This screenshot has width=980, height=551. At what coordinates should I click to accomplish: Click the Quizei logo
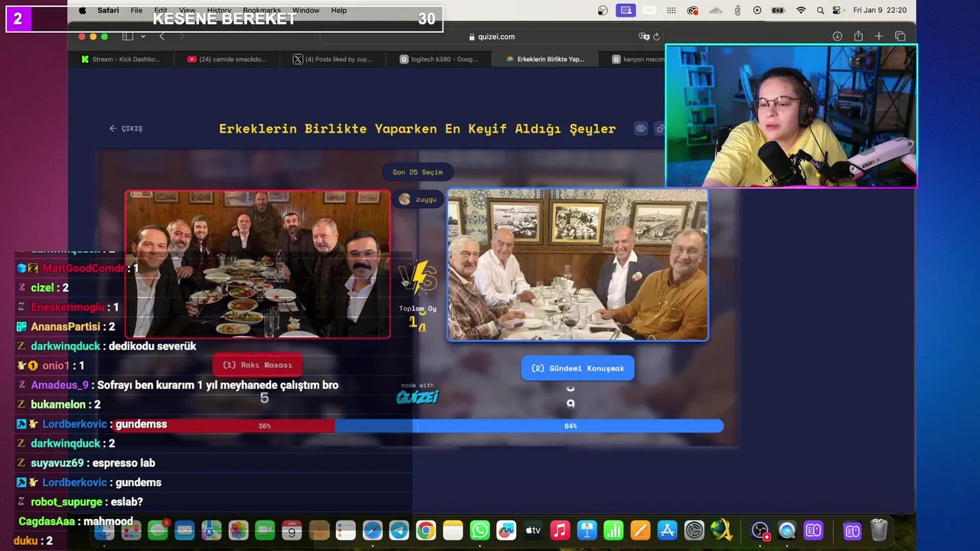click(x=417, y=396)
